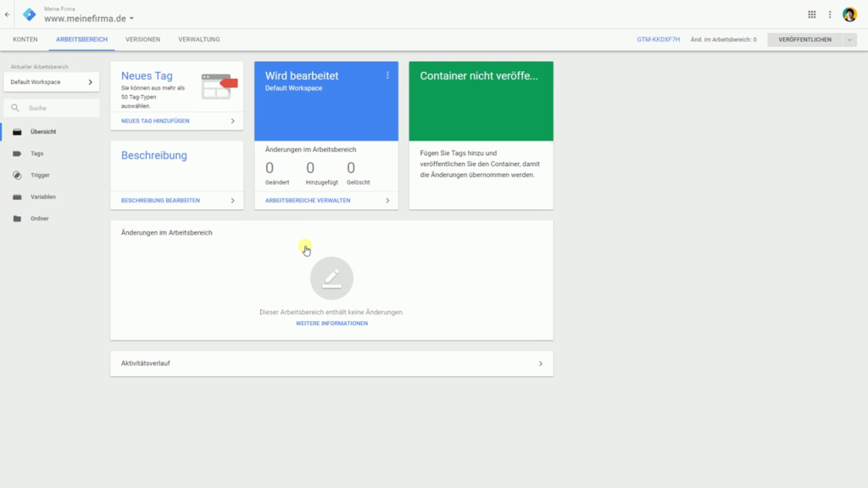
Task: Click into the Suche search field
Action: pos(52,108)
